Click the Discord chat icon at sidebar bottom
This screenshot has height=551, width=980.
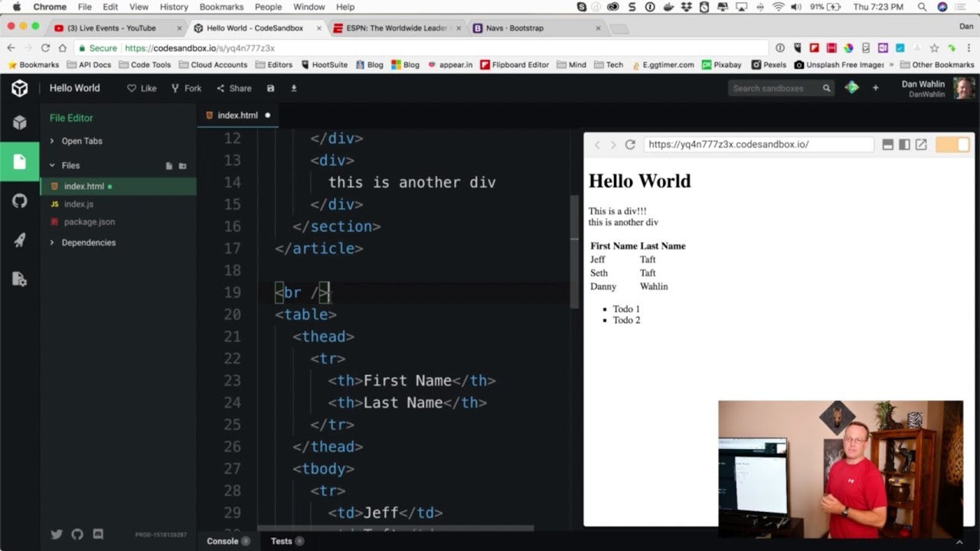click(98, 534)
